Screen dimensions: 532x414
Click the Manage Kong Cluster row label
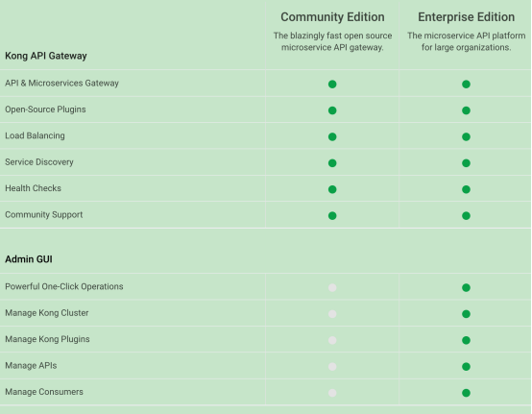(x=46, y=313)
